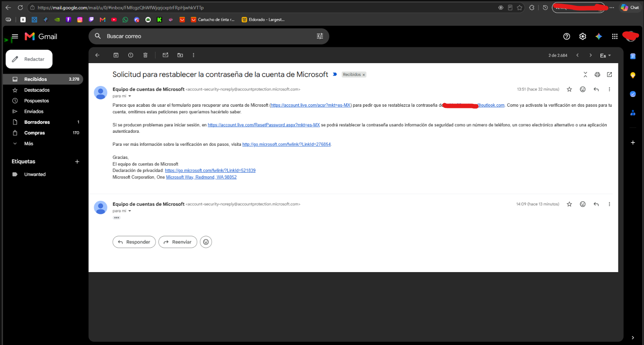Open the account.live.com ResetPassword link
This screenshot has width=644, height=345.
264,125
